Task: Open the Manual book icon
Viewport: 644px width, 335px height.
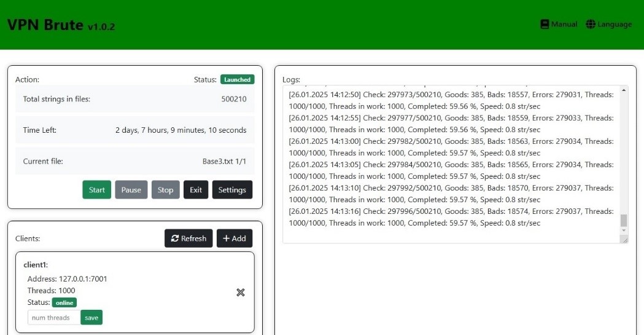Action: [x=544, y=24]
